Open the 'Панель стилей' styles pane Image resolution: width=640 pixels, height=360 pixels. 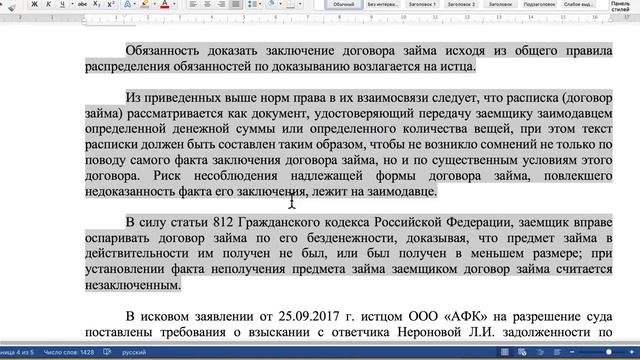[620, 6]
